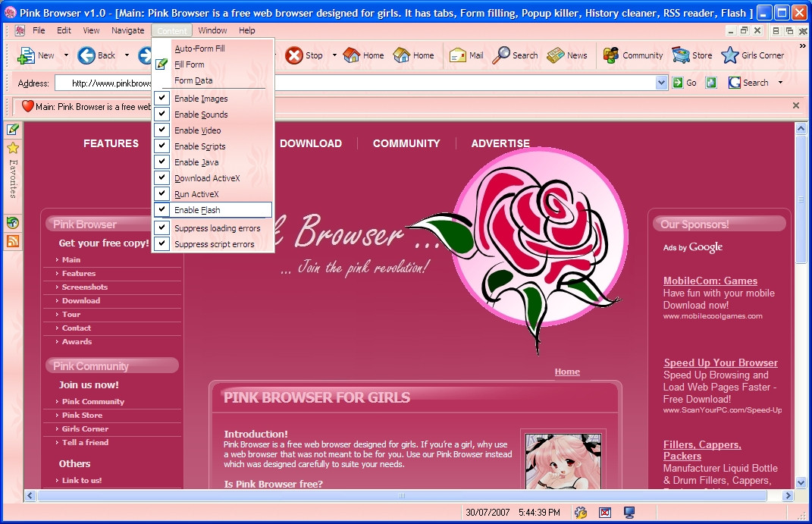Expand the toolbar overflow chevron
The image size is (812, 524).
coord(803,46)
